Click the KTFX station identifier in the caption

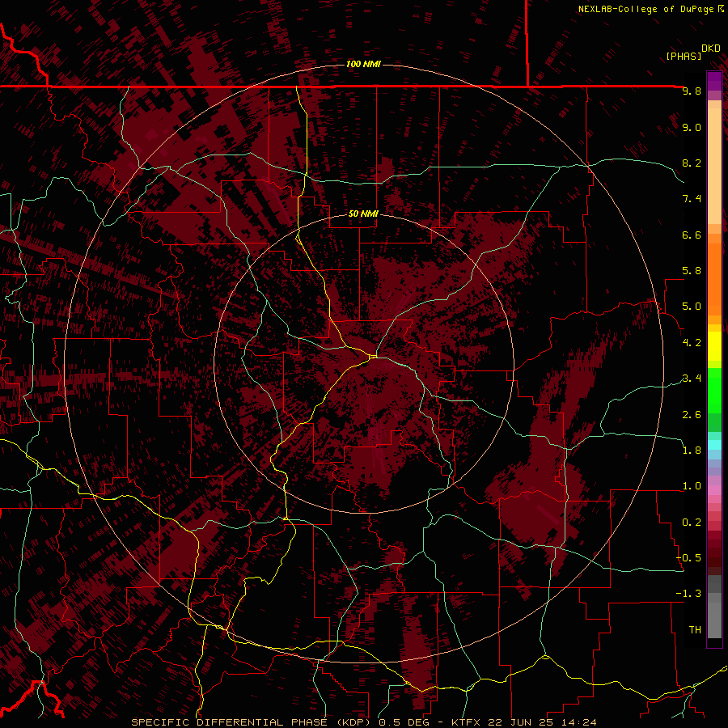pyautogui.click(x=468, y=722)
